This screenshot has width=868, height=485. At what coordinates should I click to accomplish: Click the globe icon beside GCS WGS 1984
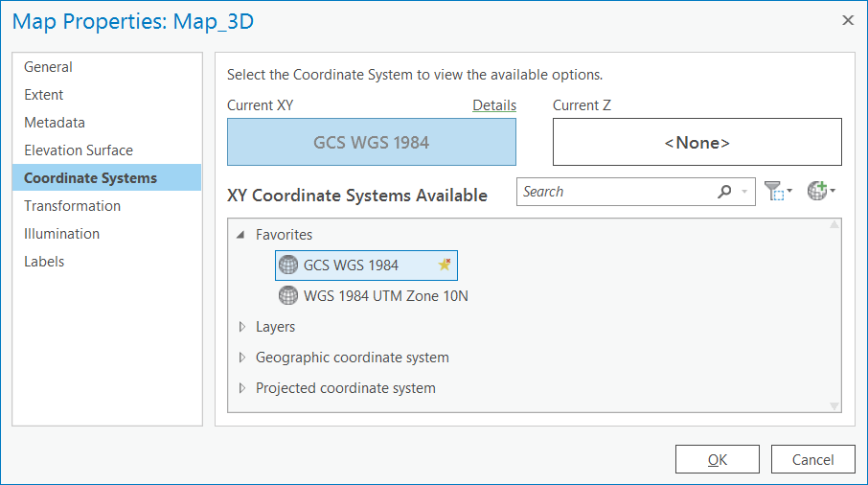(287, 266)
